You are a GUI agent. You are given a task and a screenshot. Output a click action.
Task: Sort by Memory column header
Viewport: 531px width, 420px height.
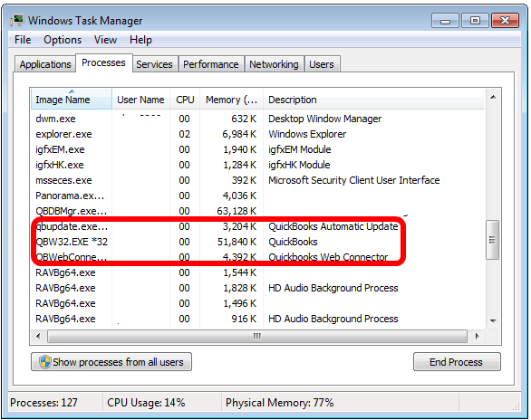[232, 100]
